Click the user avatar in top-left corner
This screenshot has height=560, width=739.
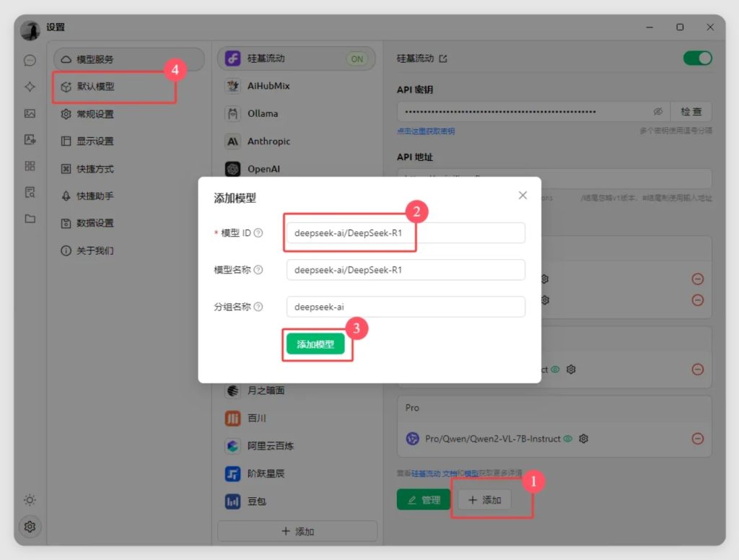click(30, 30)
